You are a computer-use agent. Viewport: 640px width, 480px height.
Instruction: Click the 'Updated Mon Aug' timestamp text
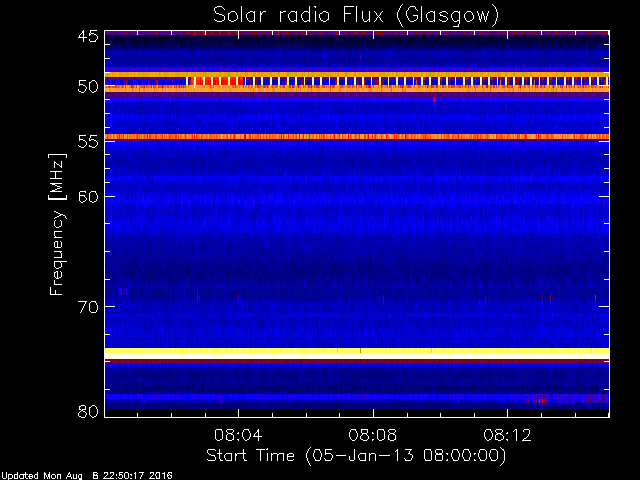pos(42,476)
